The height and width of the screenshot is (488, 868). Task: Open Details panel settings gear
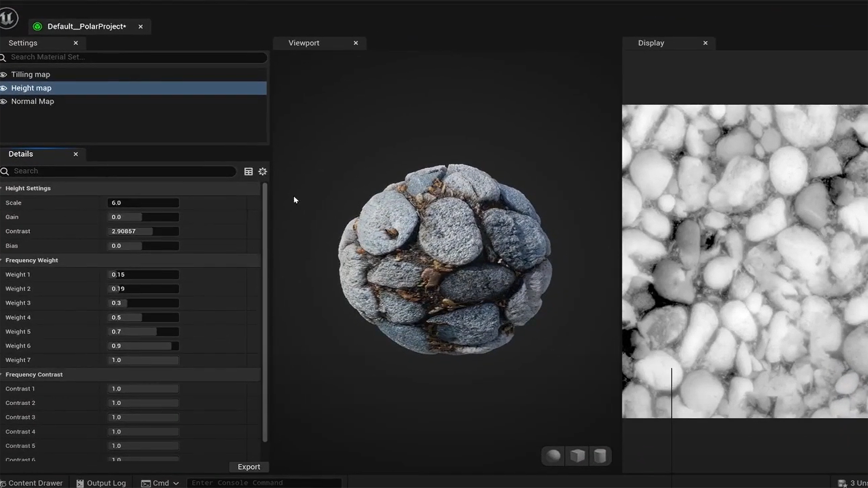point(263,171)
